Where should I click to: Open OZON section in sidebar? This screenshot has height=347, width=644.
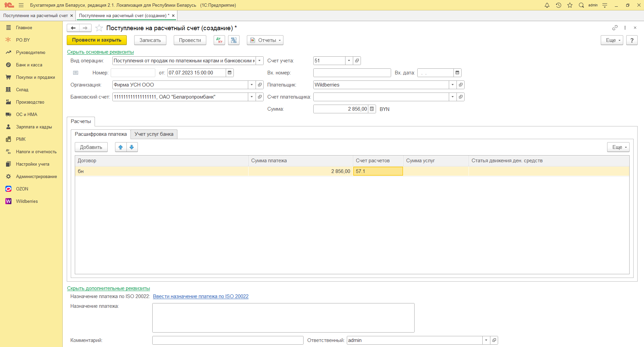click(22, 189)
